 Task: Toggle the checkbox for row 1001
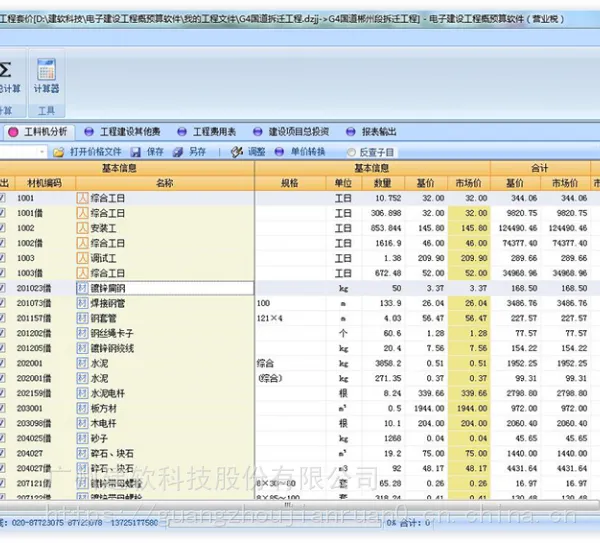click(x=2, y=198)
